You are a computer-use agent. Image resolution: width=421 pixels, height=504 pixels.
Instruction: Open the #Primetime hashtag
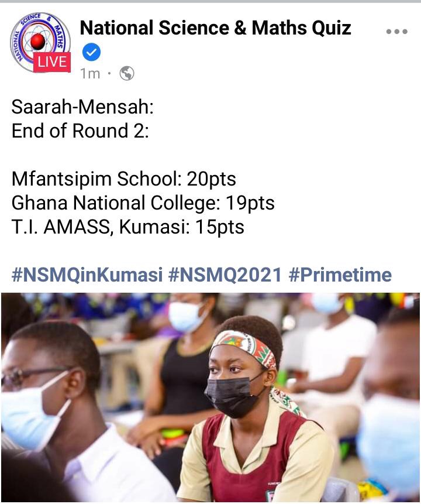(340, 275)
